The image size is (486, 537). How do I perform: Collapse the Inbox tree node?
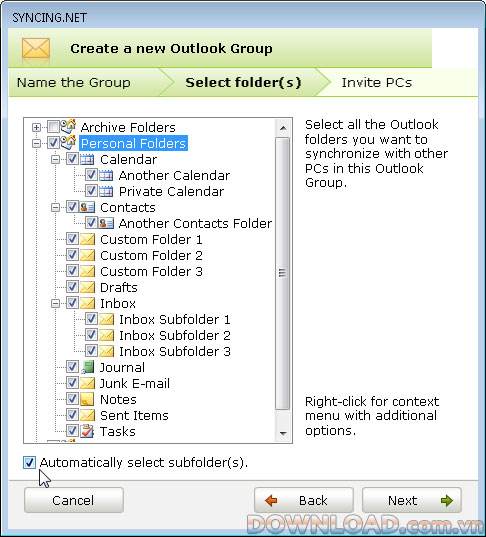click(55, 303)
